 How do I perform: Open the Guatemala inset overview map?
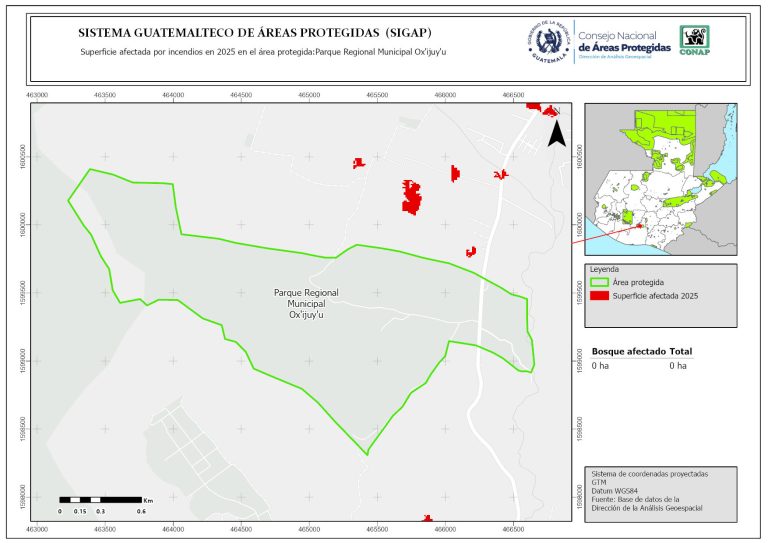pos(660,178)
